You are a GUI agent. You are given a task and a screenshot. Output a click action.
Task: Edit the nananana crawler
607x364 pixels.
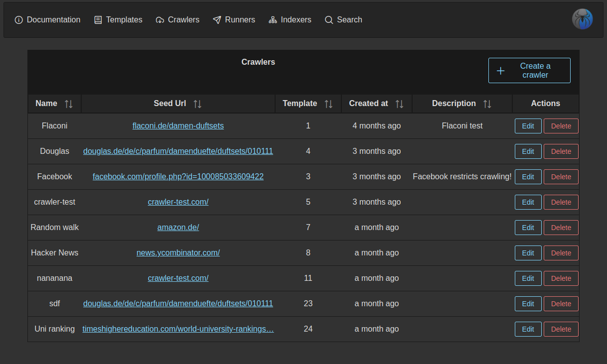pyautogui.click(x=528, y=278)
